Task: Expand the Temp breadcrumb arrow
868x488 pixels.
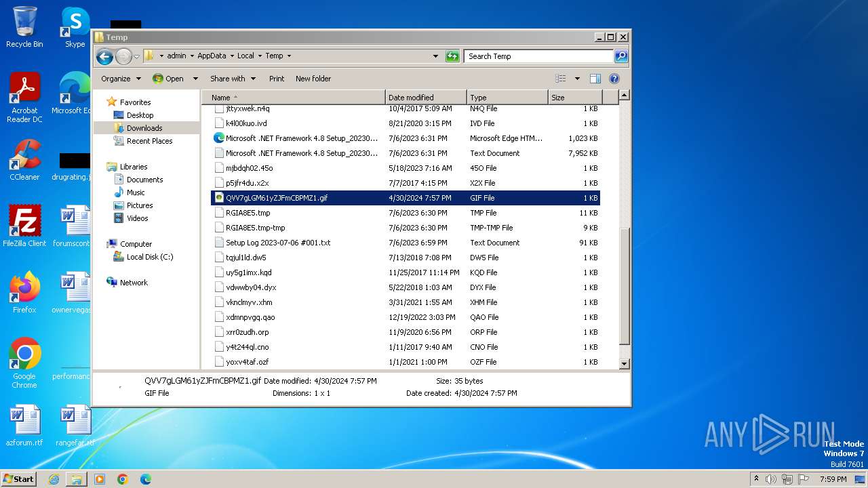Action: pos(289,56)
